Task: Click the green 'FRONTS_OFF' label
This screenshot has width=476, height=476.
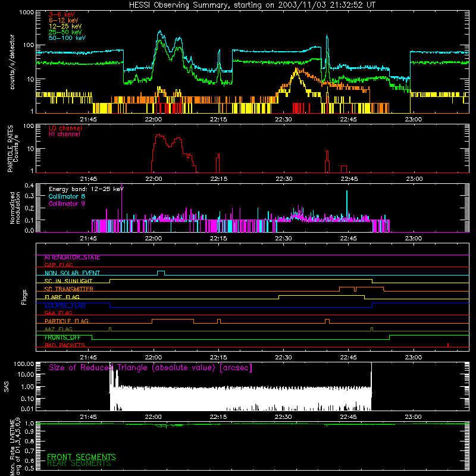Action: click(x=62, y=337)
